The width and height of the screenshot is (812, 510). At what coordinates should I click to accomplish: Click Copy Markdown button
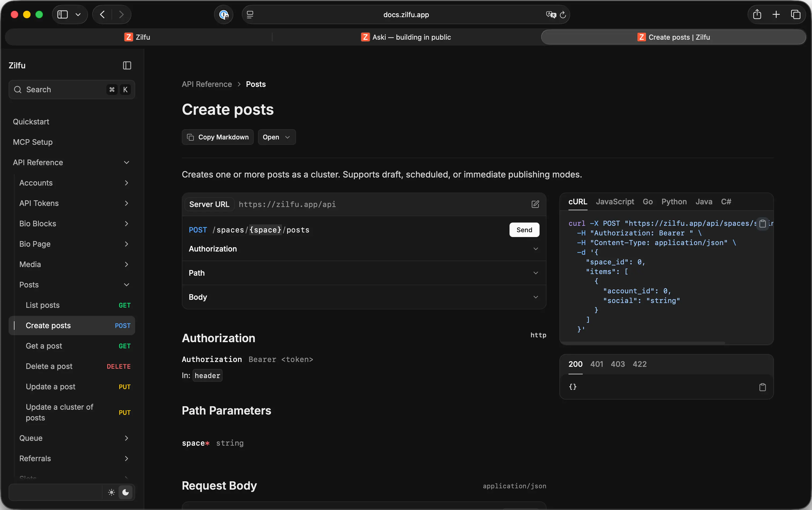click(x=217, y=137)
